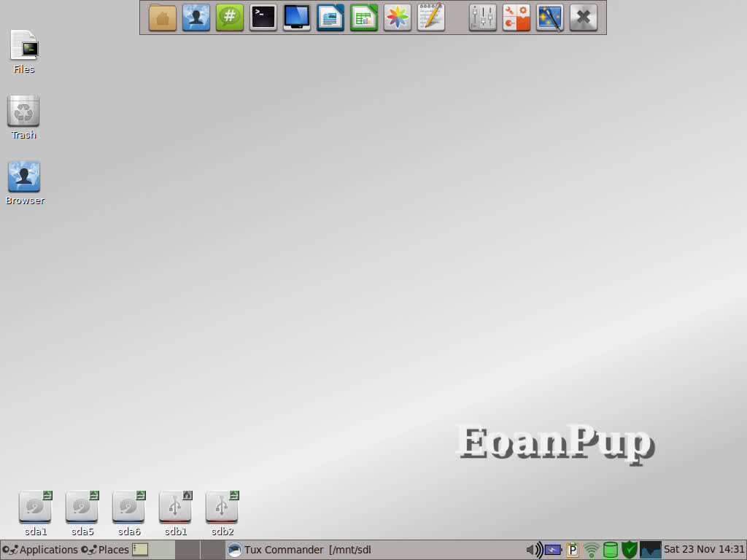Open the magic wand wizard icon
Screen dimensions: 747x560
(550, 17)
